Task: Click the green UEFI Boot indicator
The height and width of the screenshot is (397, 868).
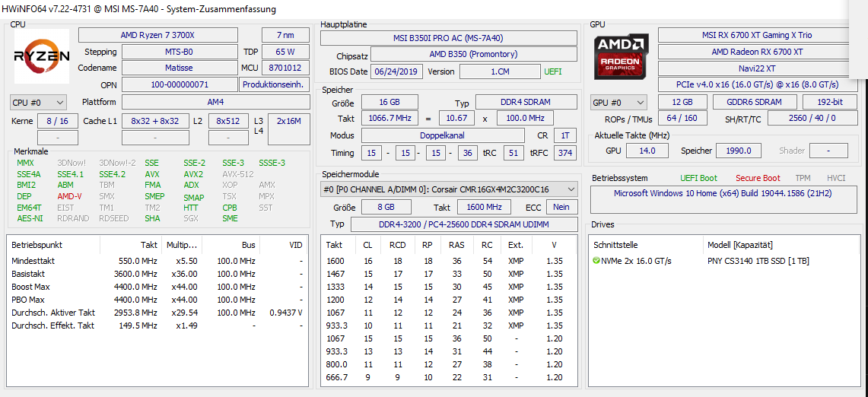Action: click(x=698, y=178)
